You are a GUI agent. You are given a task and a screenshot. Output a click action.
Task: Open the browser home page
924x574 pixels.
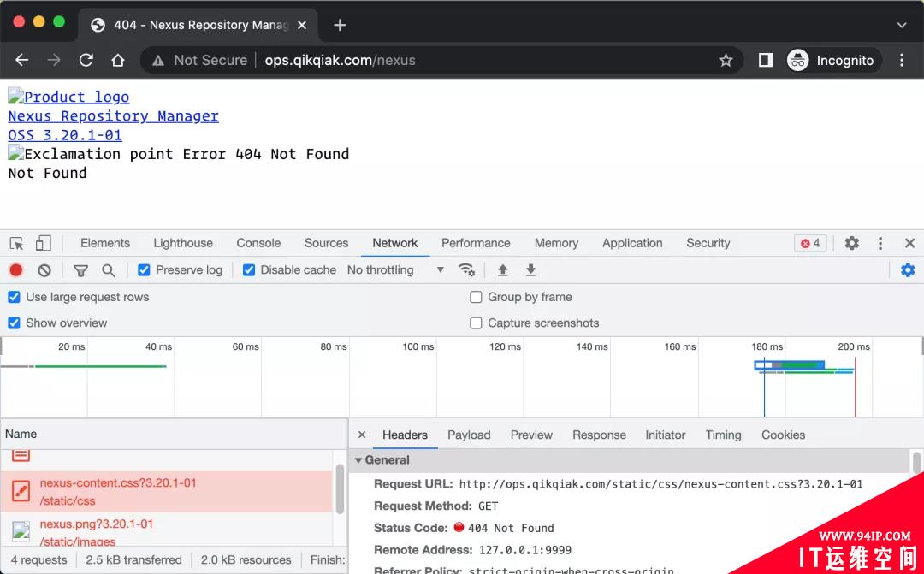tap(118, 60)
